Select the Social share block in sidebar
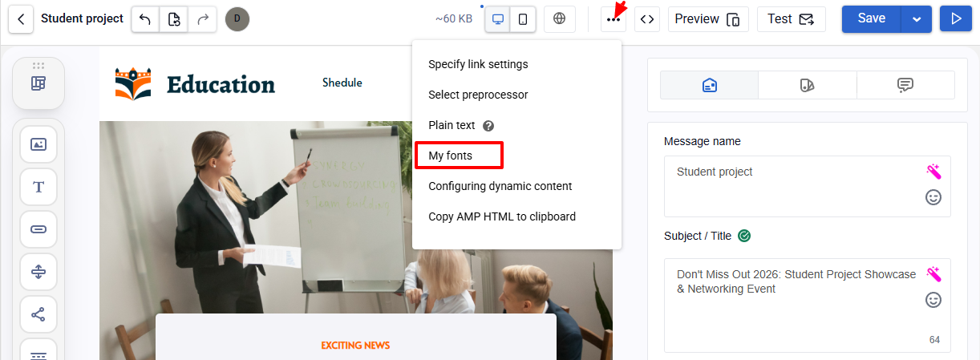The image size is (980, 360). click(38, 314)
